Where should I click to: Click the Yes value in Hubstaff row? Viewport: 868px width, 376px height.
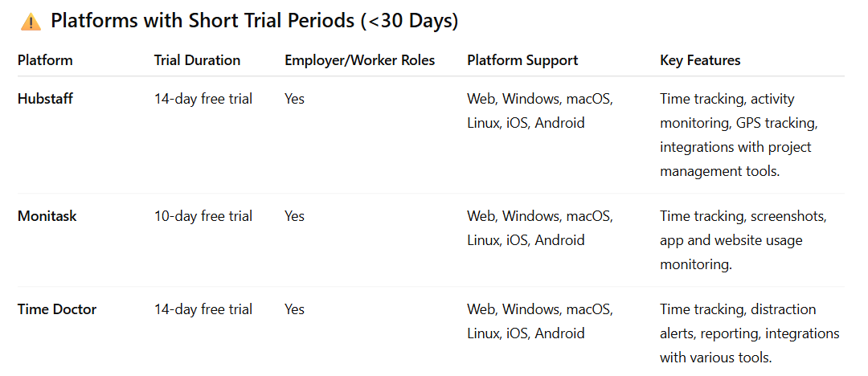click(x=294, y=99)
